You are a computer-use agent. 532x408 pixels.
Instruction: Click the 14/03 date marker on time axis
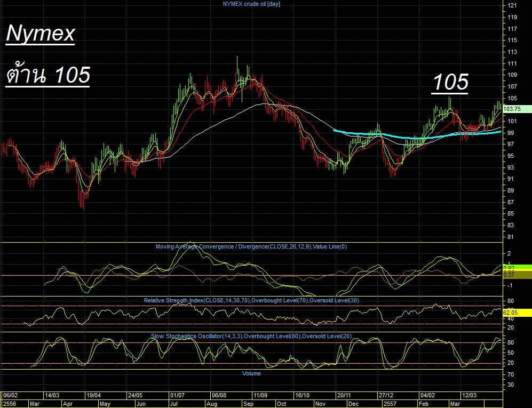click(x=52, y=395)
